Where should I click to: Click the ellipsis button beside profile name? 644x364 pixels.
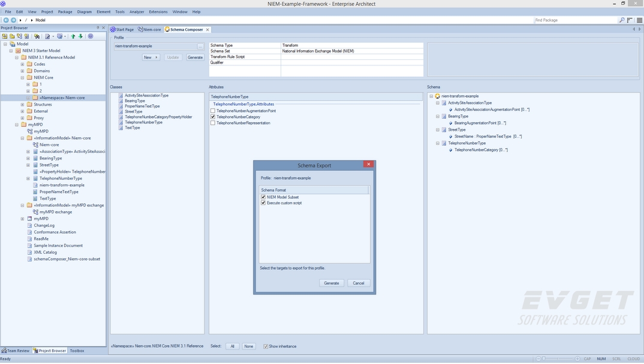click(x=200, y=46)
